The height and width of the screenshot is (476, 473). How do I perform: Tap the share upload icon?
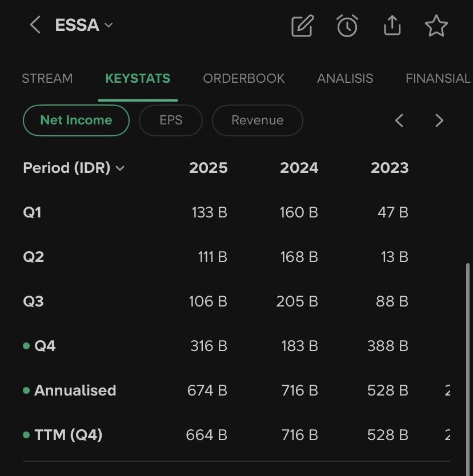point(392,26)
